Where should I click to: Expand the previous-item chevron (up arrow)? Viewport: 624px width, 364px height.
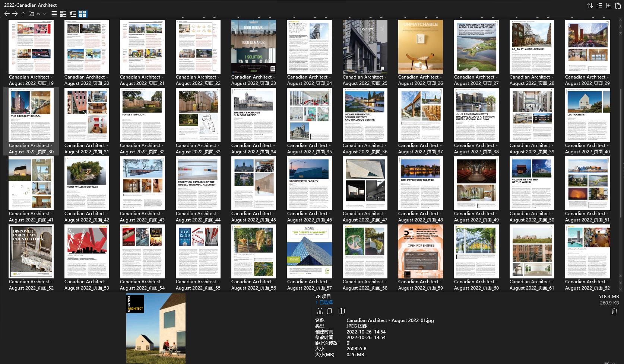[38, 14]
